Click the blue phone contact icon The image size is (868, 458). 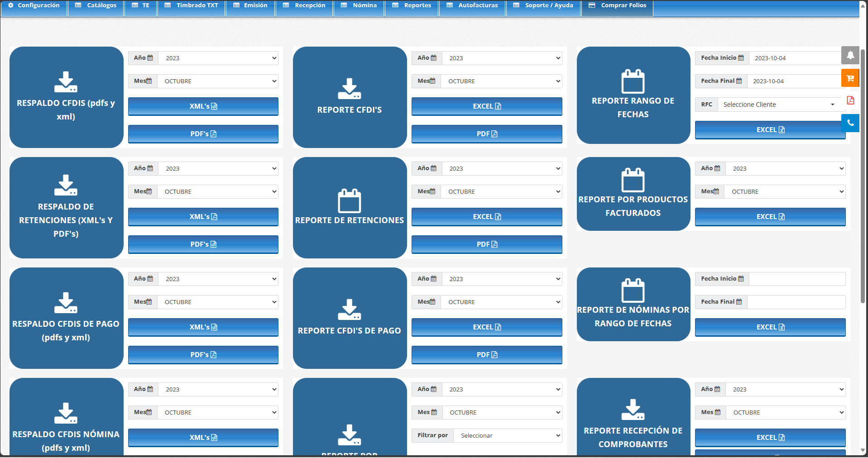pyautogui.click(x=850, y=123)
